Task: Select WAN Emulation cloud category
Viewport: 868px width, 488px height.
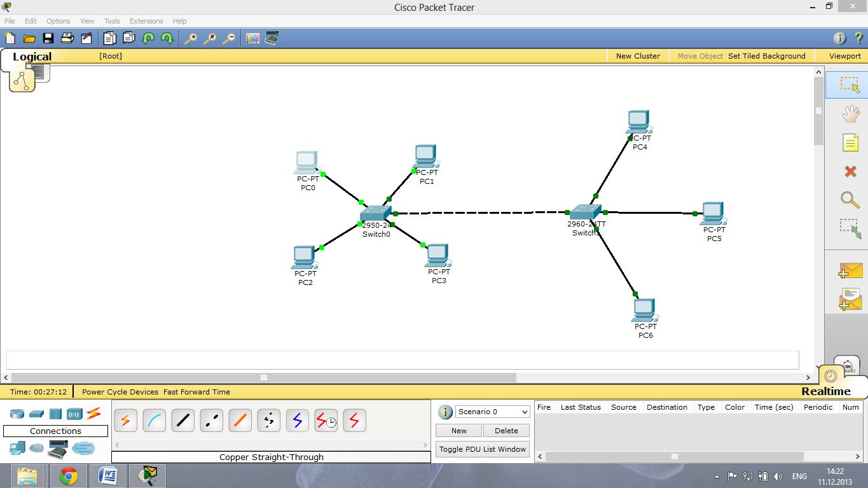Action: point(37,448)
